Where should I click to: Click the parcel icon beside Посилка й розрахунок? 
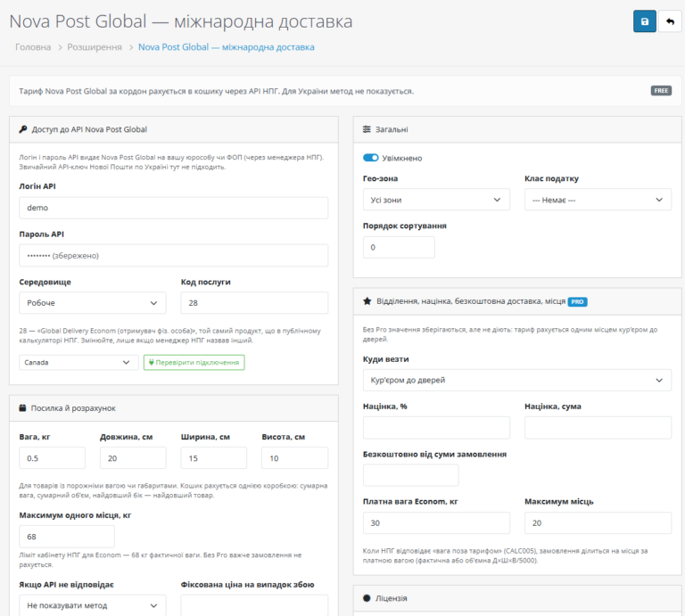tap(22, 408)
